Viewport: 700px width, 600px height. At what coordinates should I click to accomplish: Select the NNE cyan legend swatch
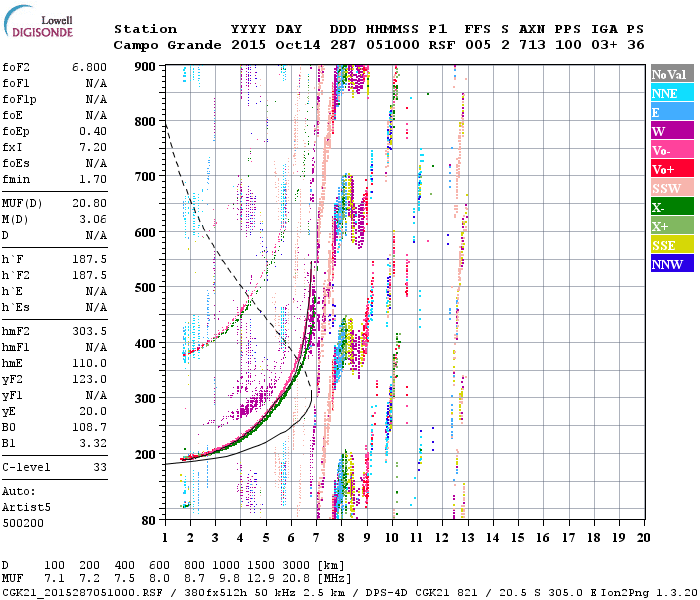672,93
